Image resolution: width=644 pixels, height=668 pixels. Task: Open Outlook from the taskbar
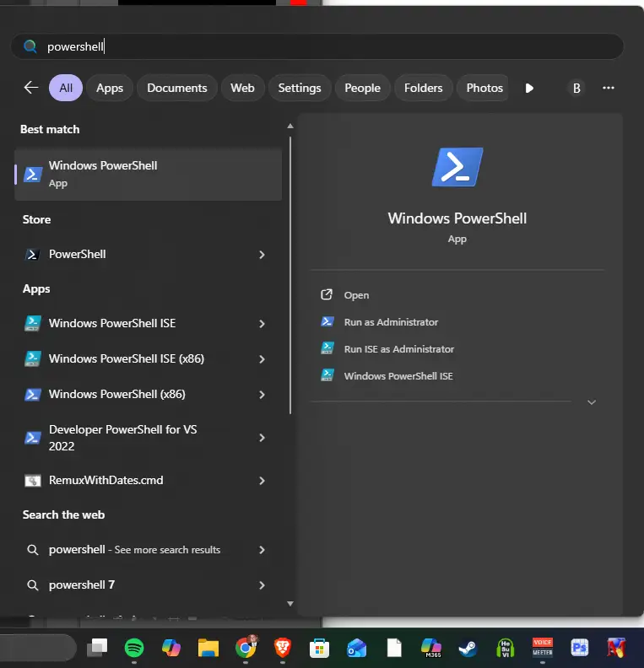click(x=357, y=648)
